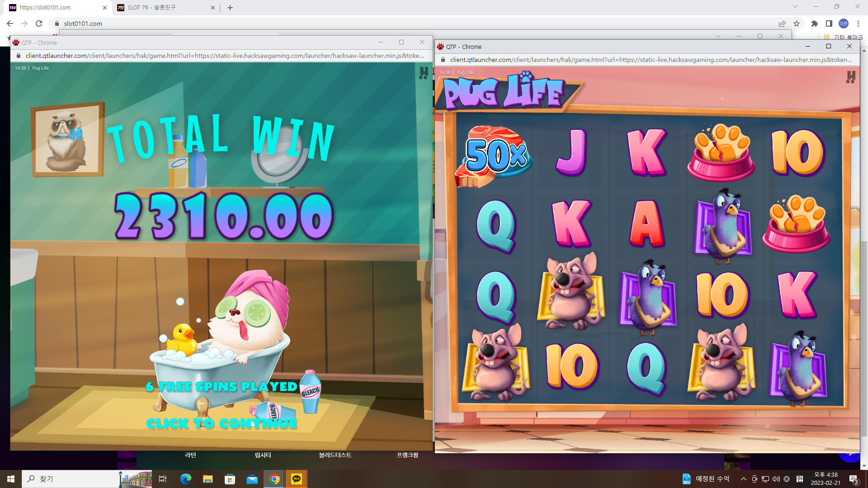This screenshot has width=868, height=488.
Task: Switch to the SLOT 79 browser tab
Action: [x=166, y=8]
